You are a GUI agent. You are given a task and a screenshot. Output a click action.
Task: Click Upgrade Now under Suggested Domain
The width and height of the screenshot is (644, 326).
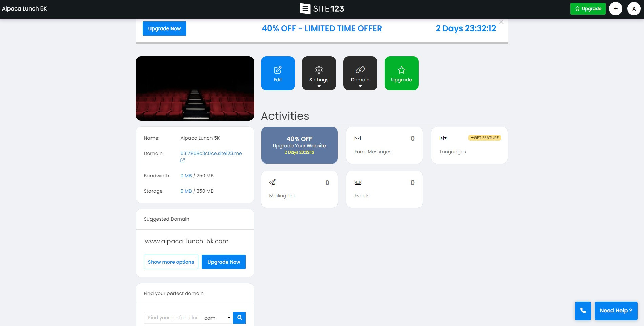pyautogui.click(x=224, y=262)
